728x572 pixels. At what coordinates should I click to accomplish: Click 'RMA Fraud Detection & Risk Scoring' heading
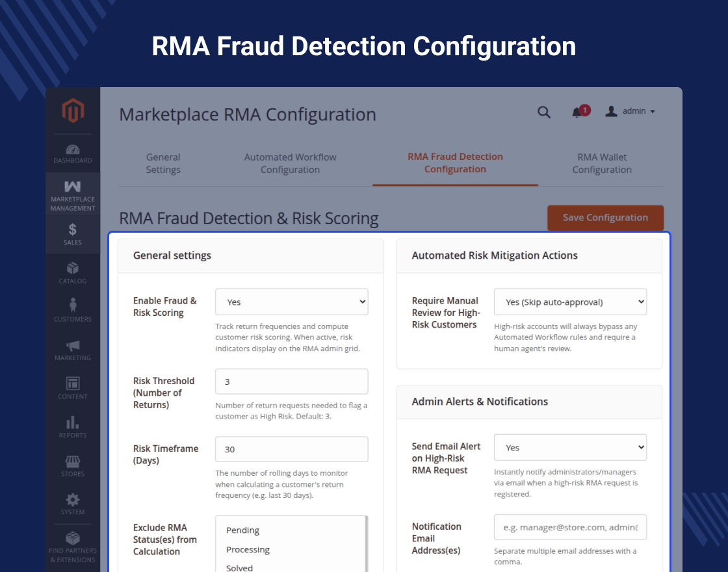tap(249, 218)
